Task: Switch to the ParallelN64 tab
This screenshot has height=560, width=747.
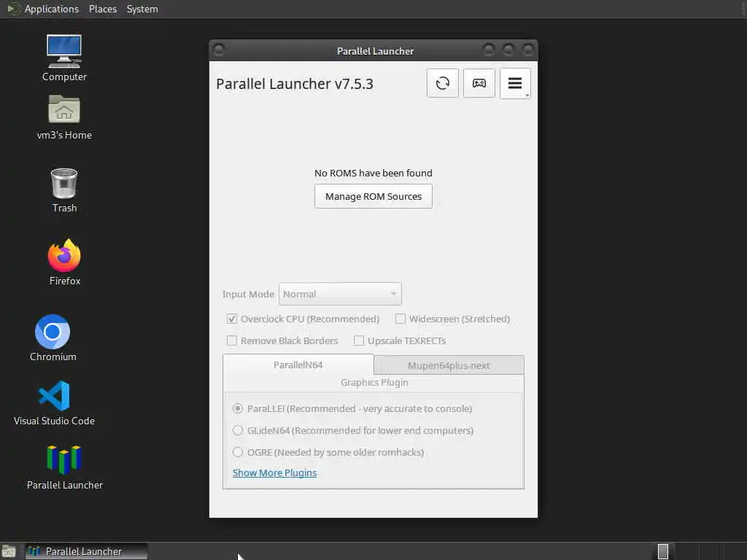Action: point(298,365)
